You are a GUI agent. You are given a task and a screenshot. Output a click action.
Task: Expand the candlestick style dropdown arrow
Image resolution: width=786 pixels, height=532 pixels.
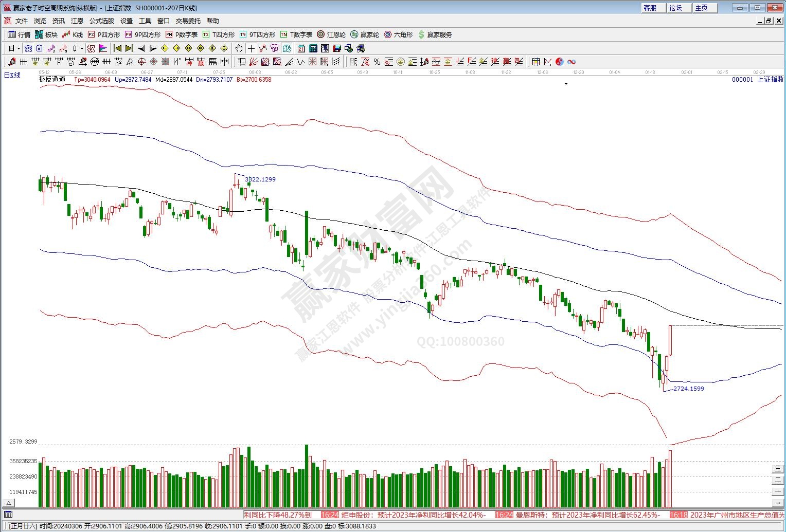[82, 48]
